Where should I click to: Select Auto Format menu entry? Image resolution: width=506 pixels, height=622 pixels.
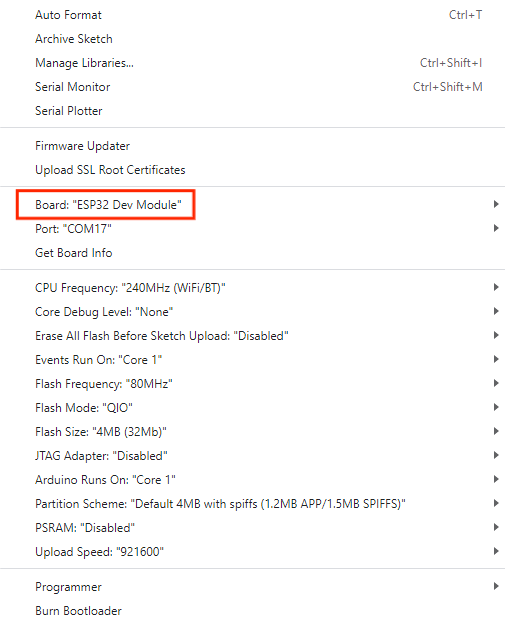(253, 15)
